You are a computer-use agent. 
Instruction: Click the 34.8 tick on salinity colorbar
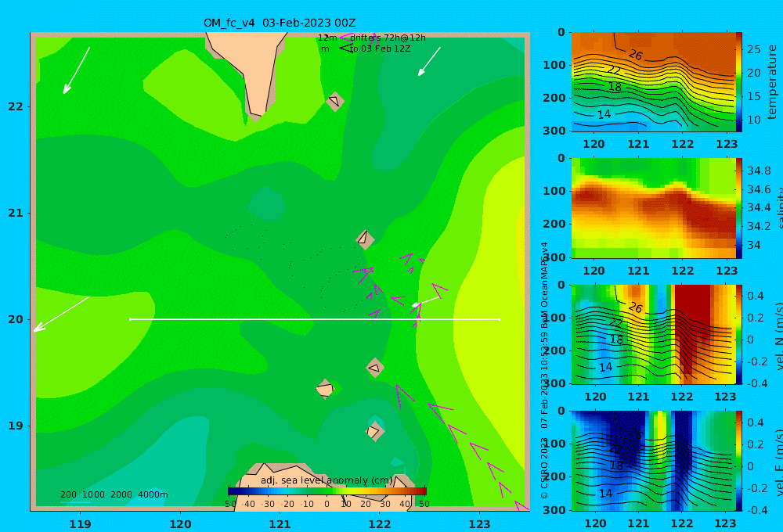pos(759,171)
